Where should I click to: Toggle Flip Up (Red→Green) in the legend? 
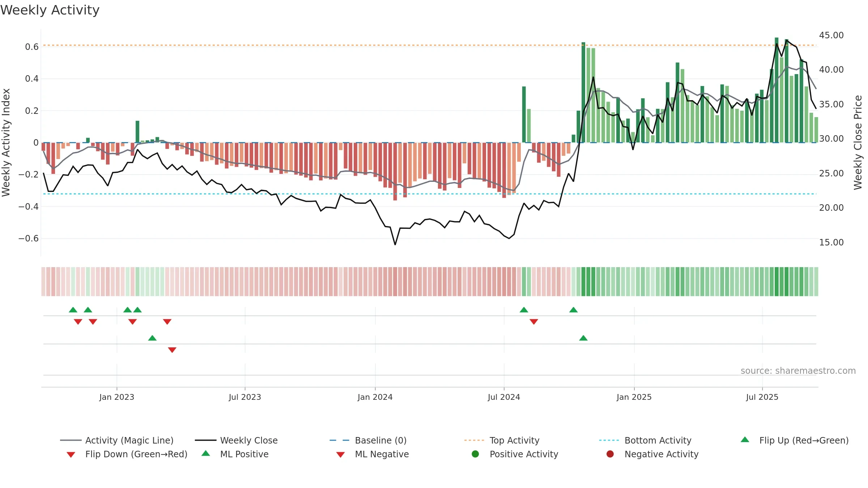pyautogui.click(x=795, y=440)
